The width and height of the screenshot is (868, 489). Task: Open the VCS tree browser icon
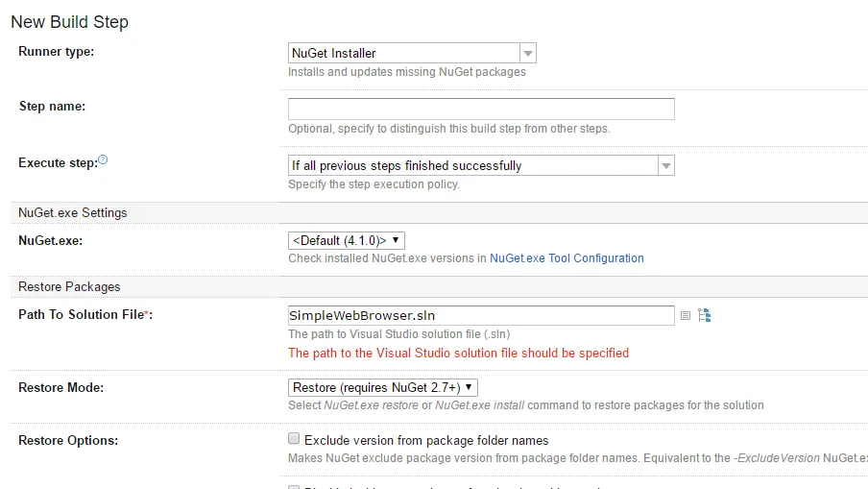tap(704, 315)
